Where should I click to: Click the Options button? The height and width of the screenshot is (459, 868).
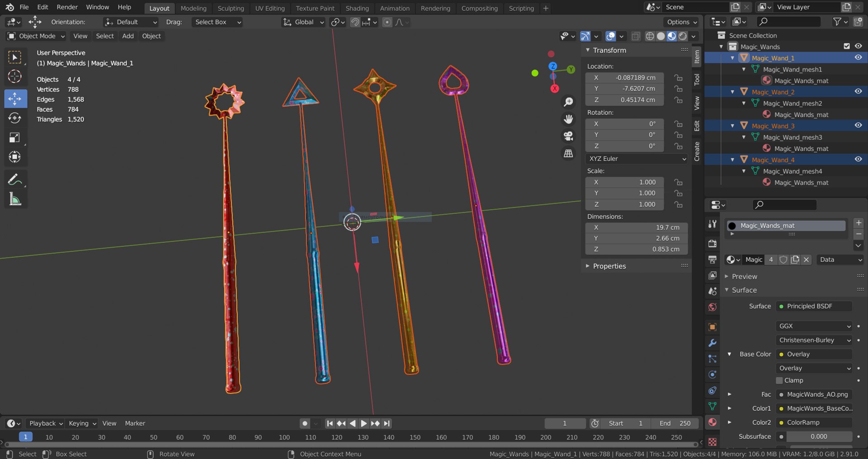point(682,22)
